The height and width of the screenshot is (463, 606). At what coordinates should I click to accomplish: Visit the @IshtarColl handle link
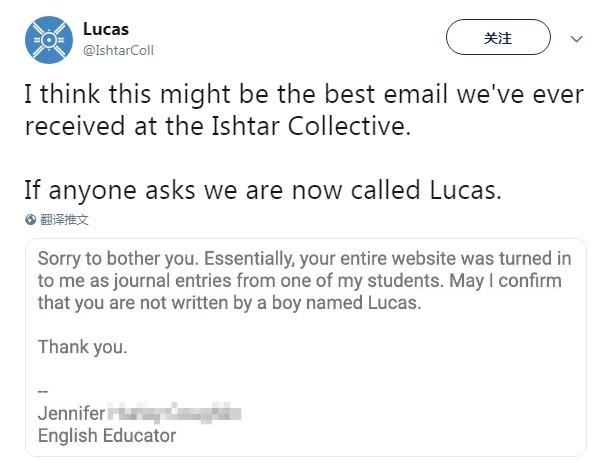pyautogui.click(x=118, y=50)
